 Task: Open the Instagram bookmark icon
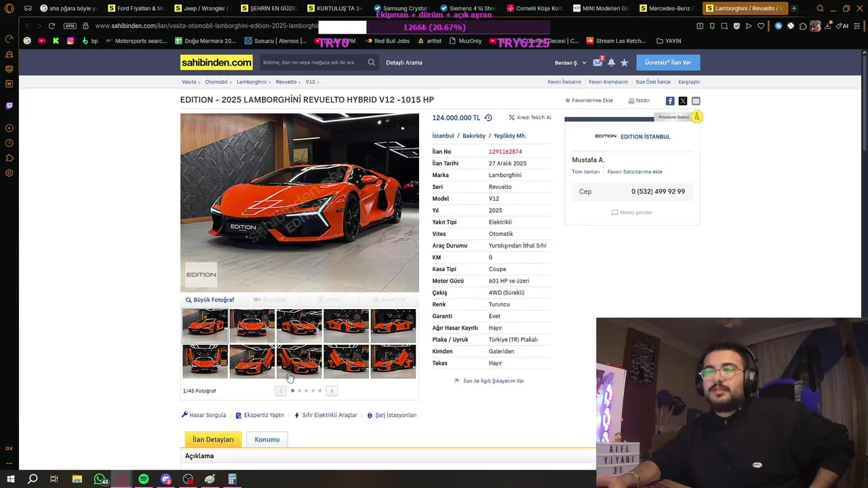[x=70, y=41]
